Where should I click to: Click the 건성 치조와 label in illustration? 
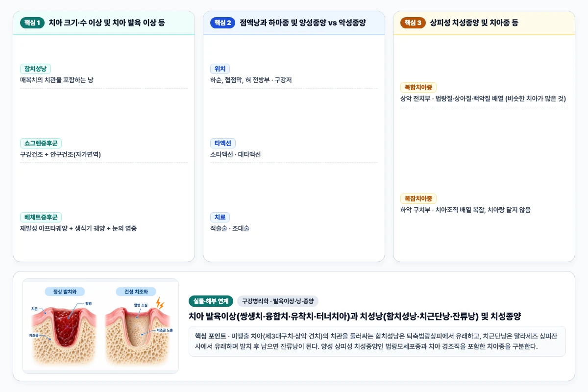point(136,292)
